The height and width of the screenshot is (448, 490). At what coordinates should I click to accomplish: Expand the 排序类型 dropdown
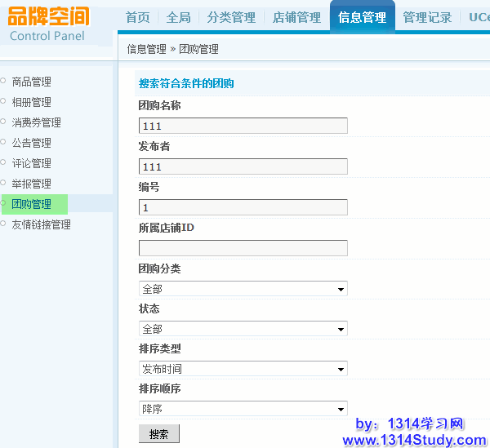[243, 369]
